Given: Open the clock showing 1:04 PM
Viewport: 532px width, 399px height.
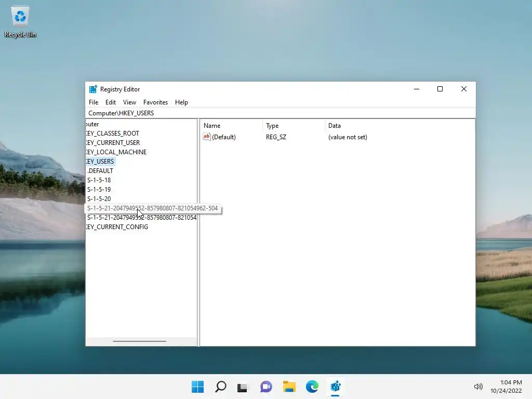Looking at the screenshot, I should click(506, 387).
